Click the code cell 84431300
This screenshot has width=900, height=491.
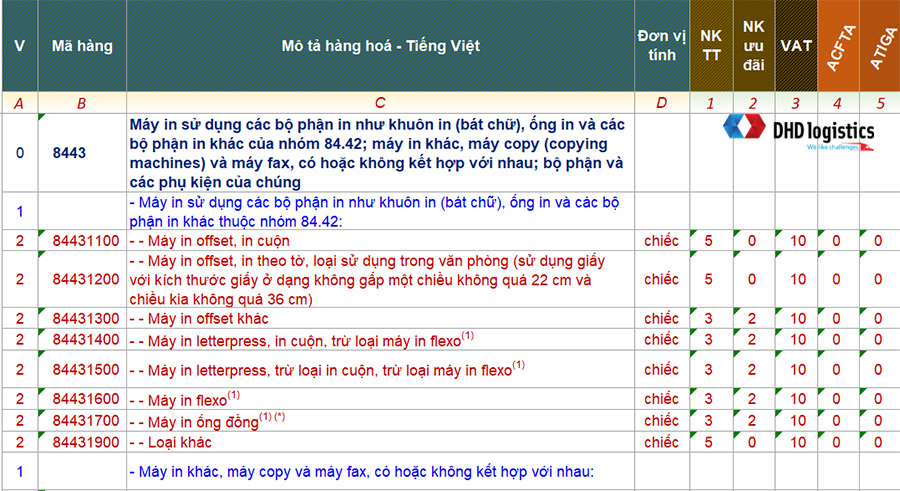[x=86, y=318]
